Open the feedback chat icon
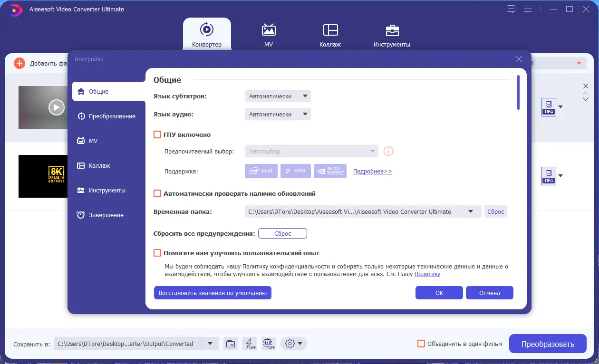599x364 pixels. pos(511,9)
